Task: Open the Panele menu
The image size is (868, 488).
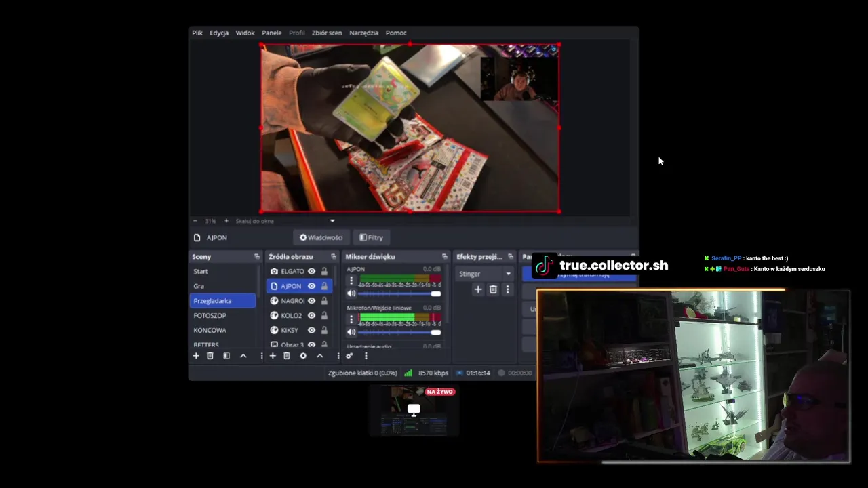Action: [271, 33]
